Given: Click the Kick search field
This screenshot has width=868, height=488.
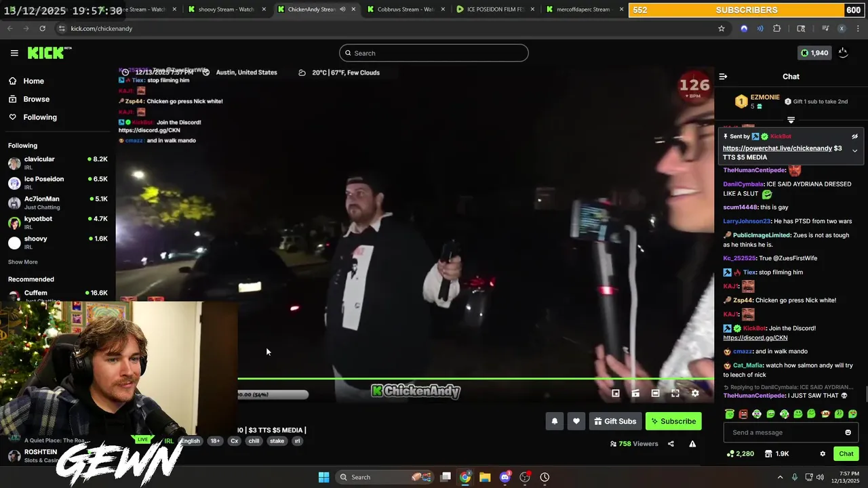Looking at the screenshot, I should pyautogui.click(x=433, y=53).
